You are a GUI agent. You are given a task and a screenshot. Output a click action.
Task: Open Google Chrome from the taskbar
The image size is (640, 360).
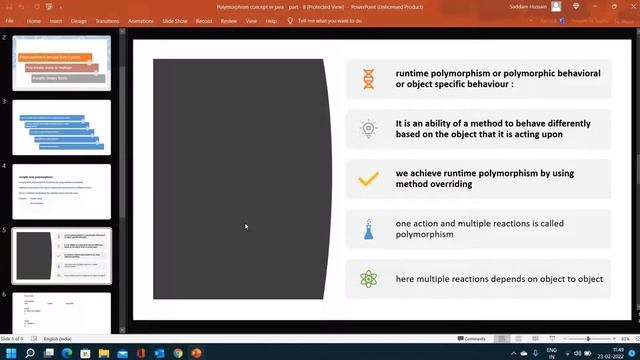(178, 353)
